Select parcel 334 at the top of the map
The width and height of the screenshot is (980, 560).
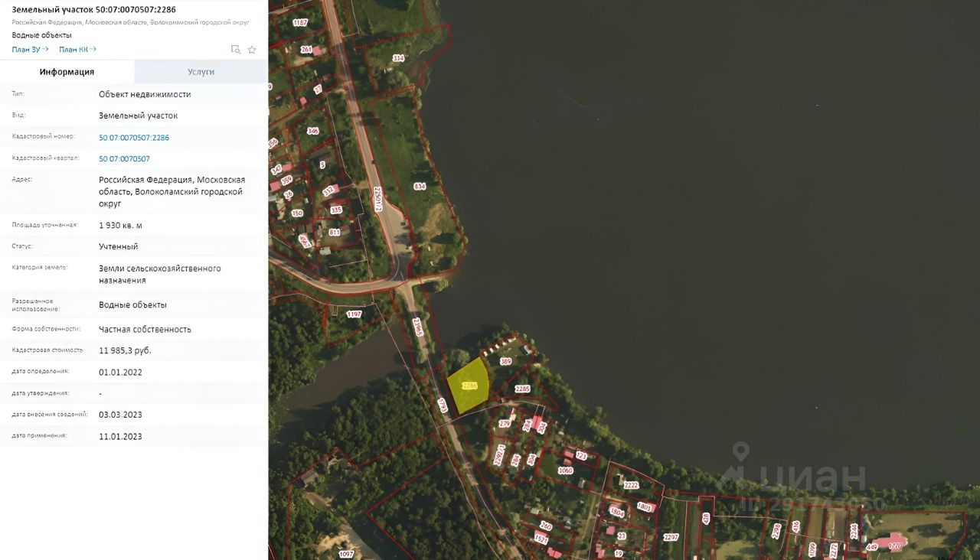tap(398, 58)
